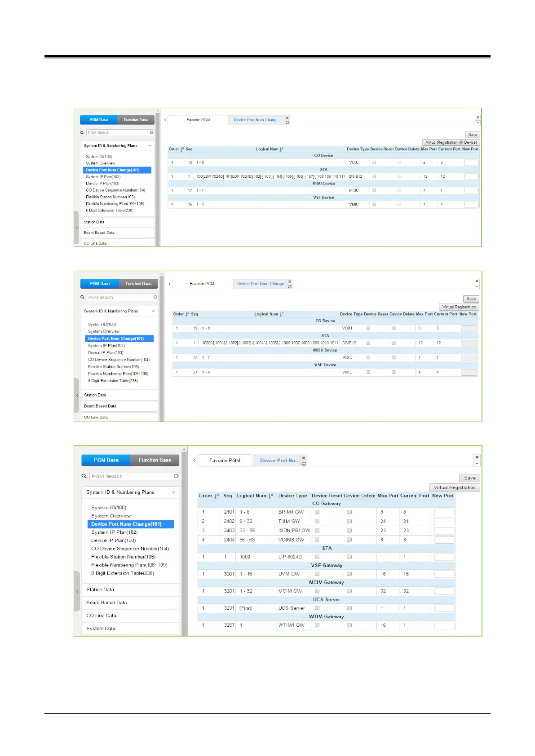
Task: Check Device Reset for UVM GW row
Action: 317,574
